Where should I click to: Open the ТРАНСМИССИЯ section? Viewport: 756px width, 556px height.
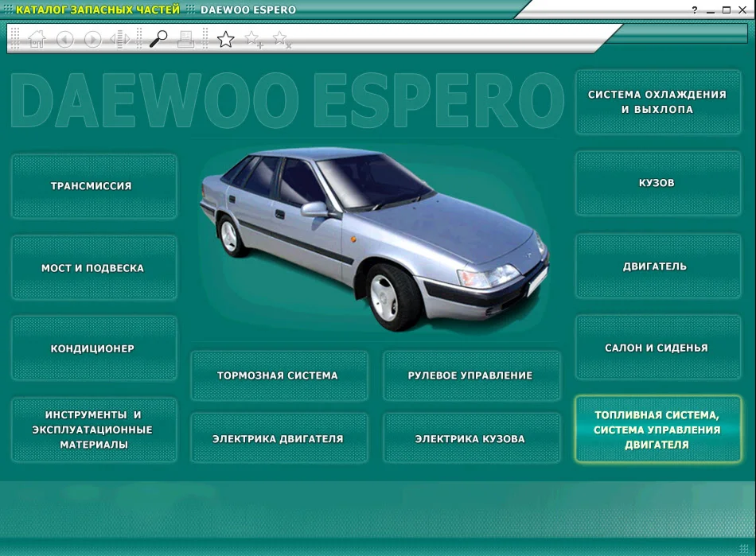(x=94, y=186)
